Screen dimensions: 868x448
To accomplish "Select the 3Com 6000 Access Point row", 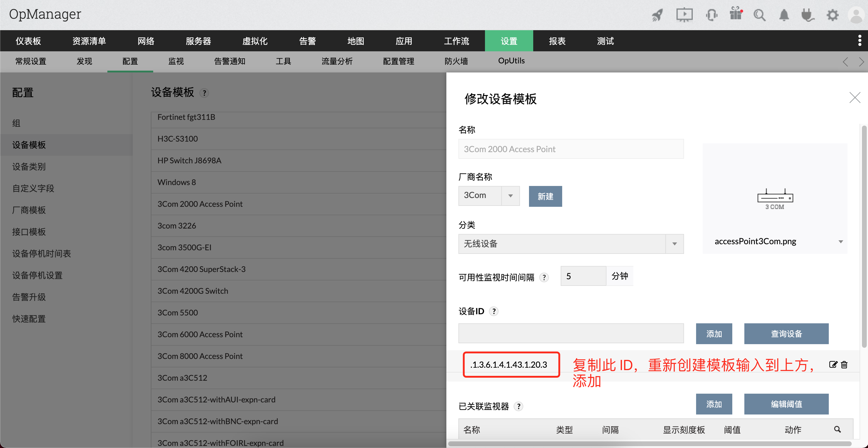I will click(x=299, y=334).
